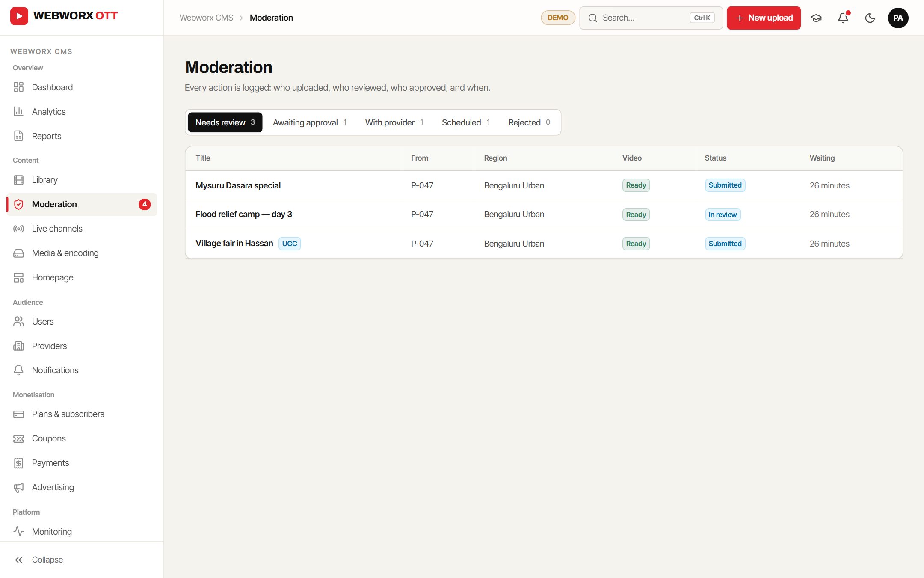The height and width of the screenshot is (578, 924).
Task: Focus the Search field
Action: [x=651, y=18]
